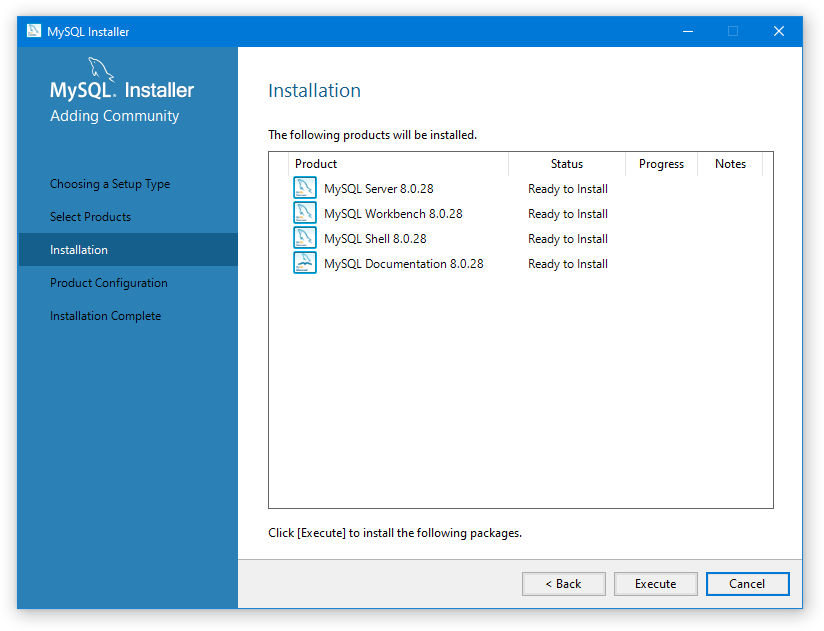Go back with the Back button
This screenshot has width=824, height=631.
click(563, 584)
